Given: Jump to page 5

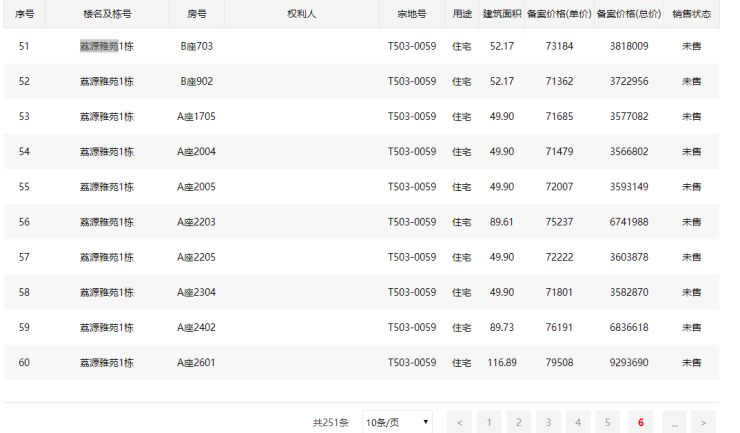Looking at the screenshot, I should pyautogui.click(x=608, y=422).
